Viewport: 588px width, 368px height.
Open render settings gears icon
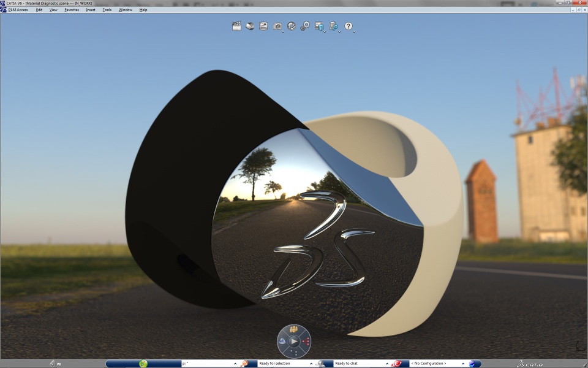[x=305, y=26]
